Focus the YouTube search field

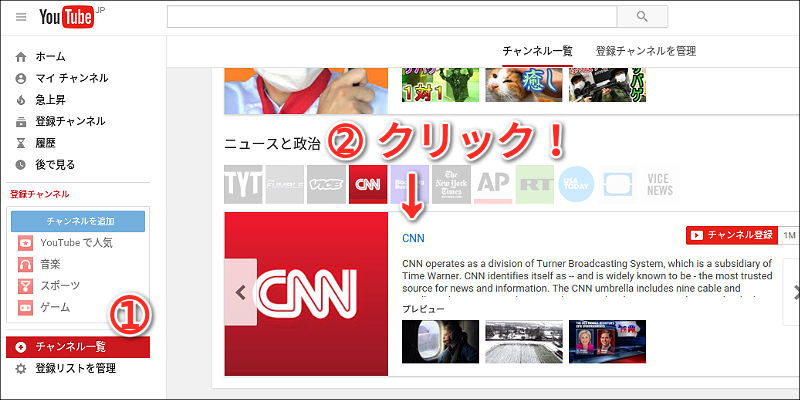(x=392, y=17)
